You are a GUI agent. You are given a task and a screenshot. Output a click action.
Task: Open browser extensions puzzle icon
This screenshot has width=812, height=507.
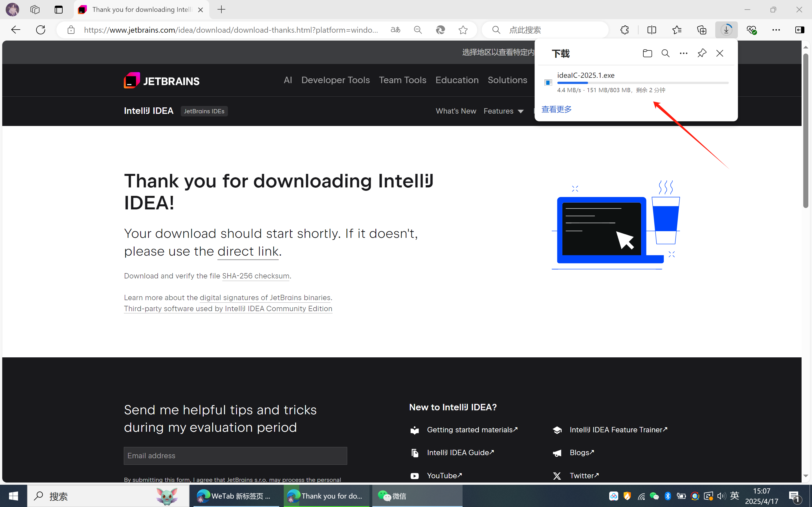[624, 30]
